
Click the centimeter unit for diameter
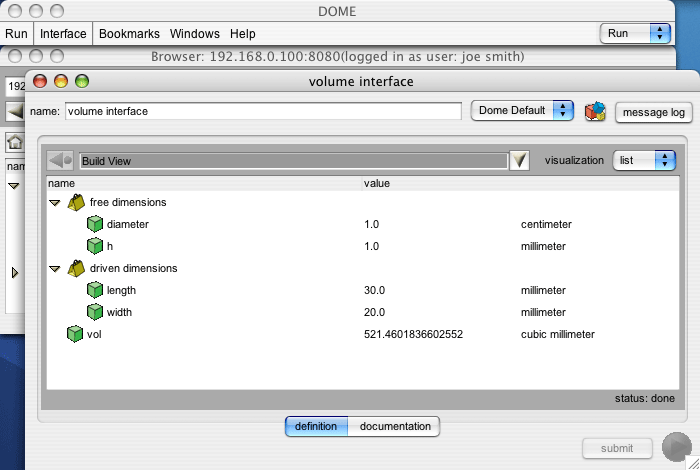point(546,224)
